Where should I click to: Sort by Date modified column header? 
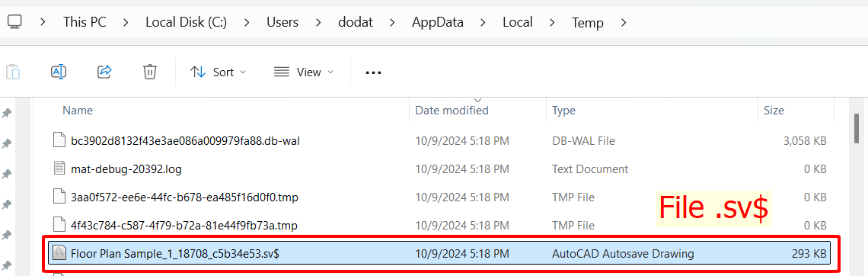coord(452,111)
